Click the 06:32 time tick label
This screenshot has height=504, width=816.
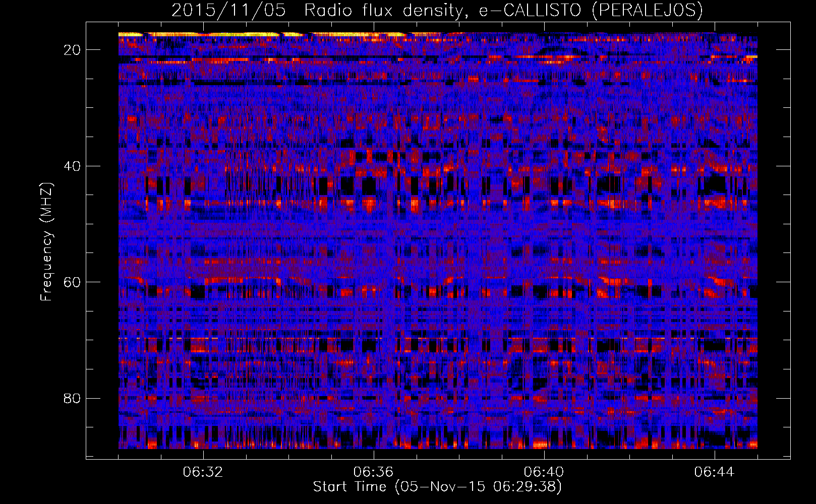coord(203,472)
